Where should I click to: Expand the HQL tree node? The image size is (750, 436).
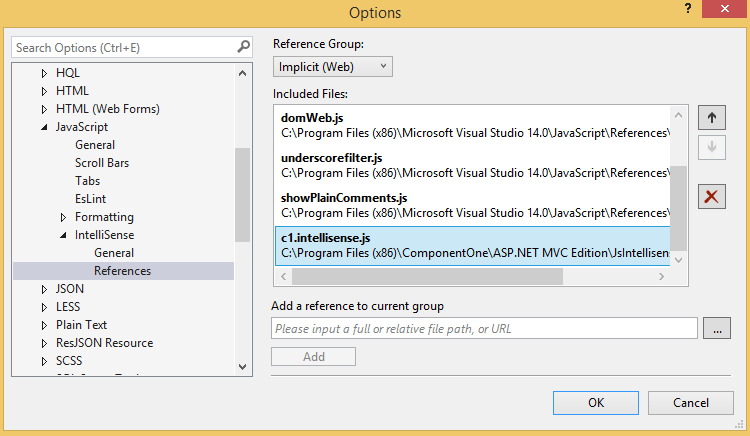tap(44, 73)
